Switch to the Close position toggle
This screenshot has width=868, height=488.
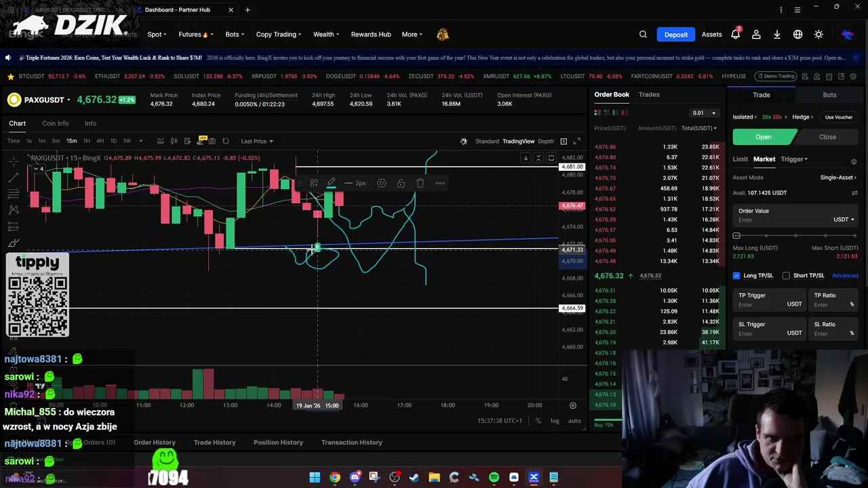[827, 137]
